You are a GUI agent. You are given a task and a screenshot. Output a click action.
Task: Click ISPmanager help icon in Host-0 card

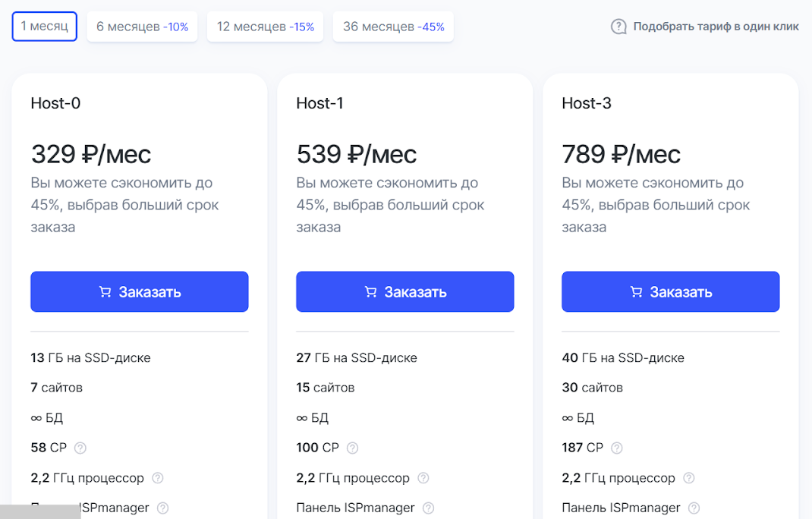pos(162,508)
